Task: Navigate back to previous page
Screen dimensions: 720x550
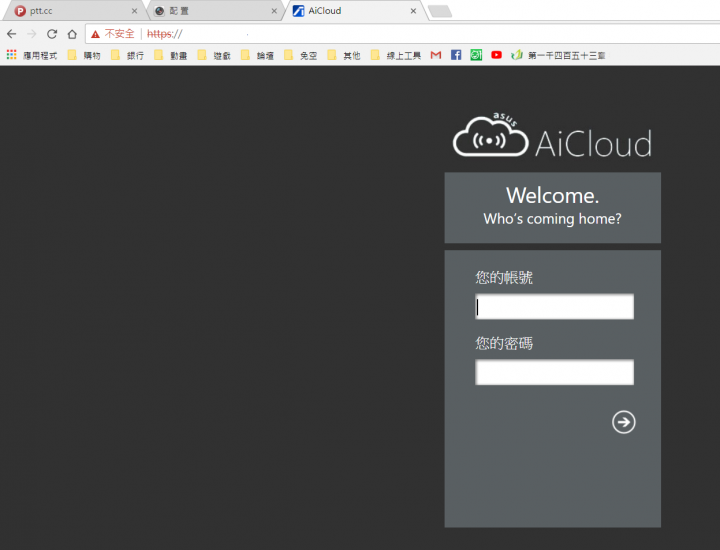Action: (x=12, y=34)
